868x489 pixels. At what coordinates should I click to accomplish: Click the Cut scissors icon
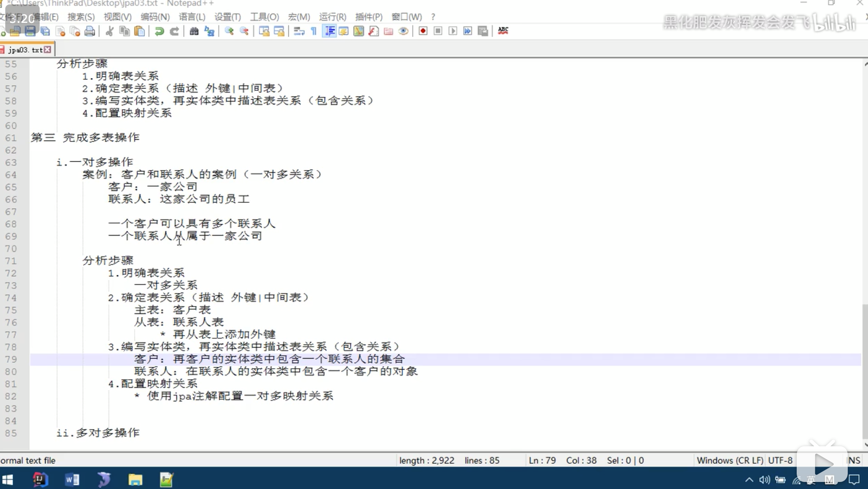pos(110,31)
